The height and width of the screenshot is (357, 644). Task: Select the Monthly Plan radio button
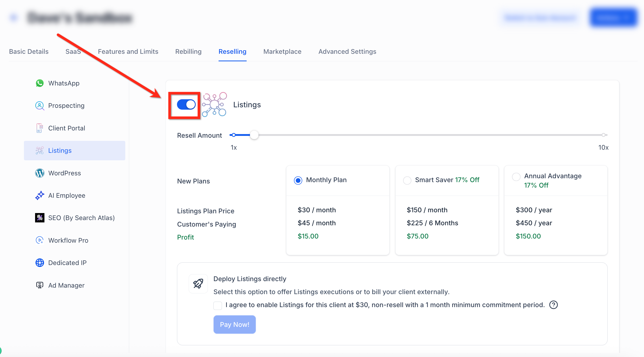coord(298,180)
